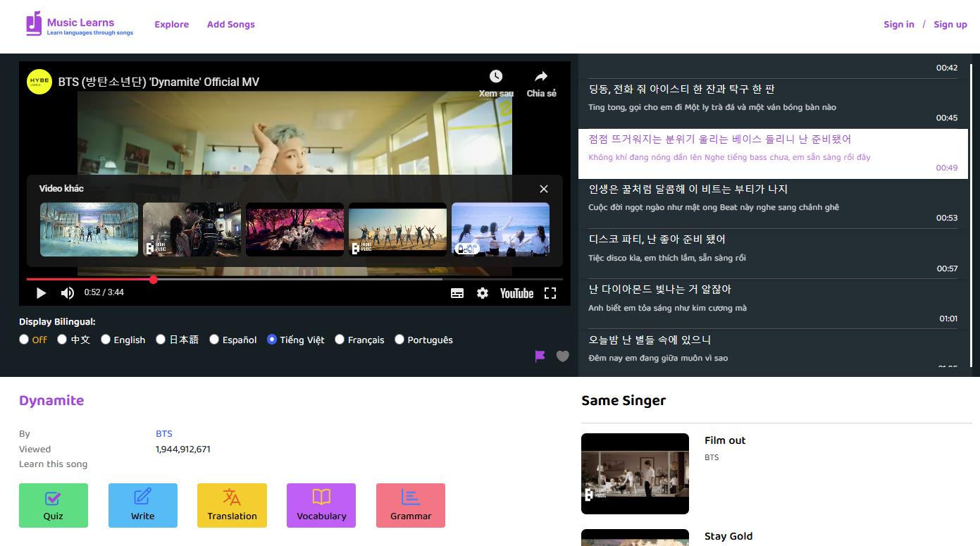Screen dimensions: 980x546
Task: Flag this song with the purple flag
Action: click(x=540, y=356)
